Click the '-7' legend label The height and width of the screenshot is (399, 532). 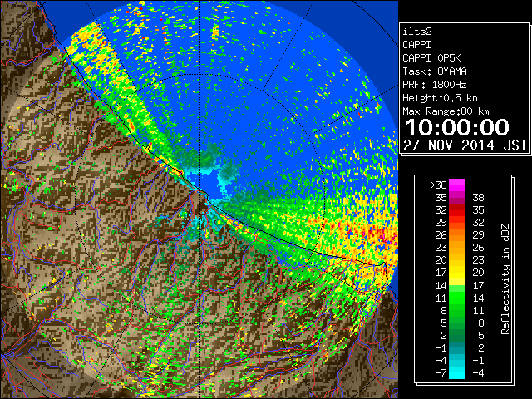click(x=441, y=372)
